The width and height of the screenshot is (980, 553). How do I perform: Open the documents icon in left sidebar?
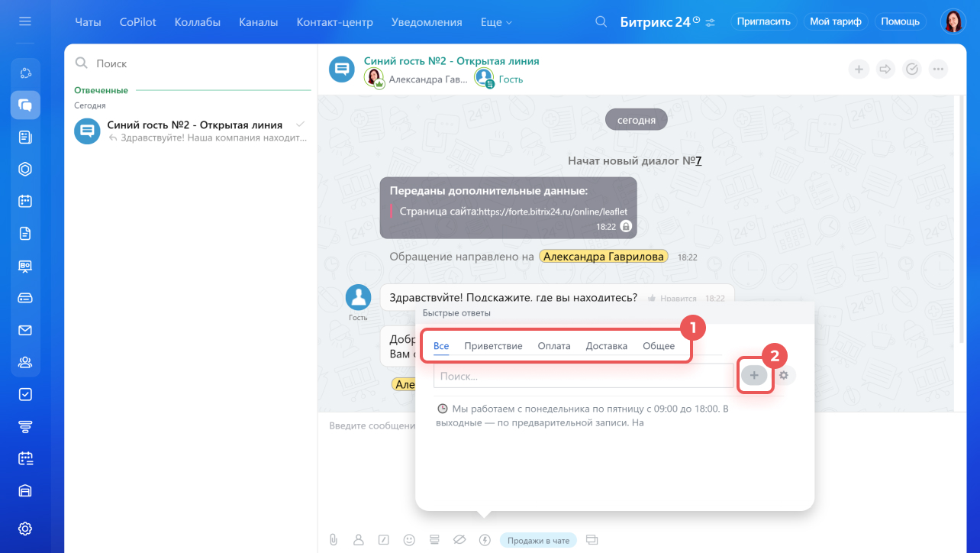(x=25, y=234)
